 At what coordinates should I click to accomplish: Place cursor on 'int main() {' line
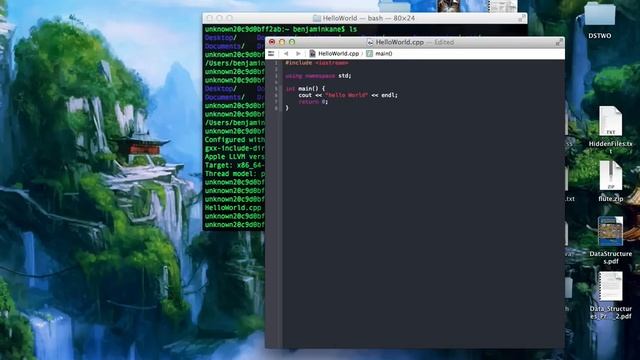click(305, 88)
